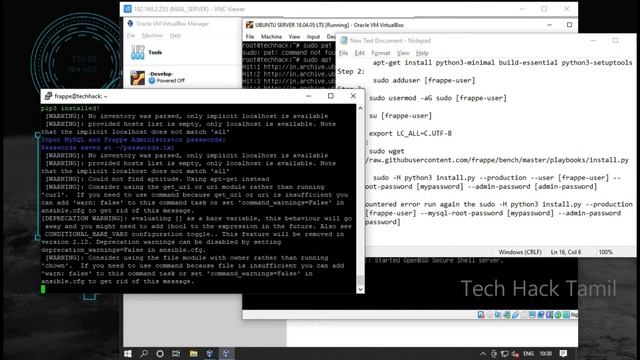Click the frappe@techhack terminal title icon
The image size is (640, 360).
click(x=48, y=96)
